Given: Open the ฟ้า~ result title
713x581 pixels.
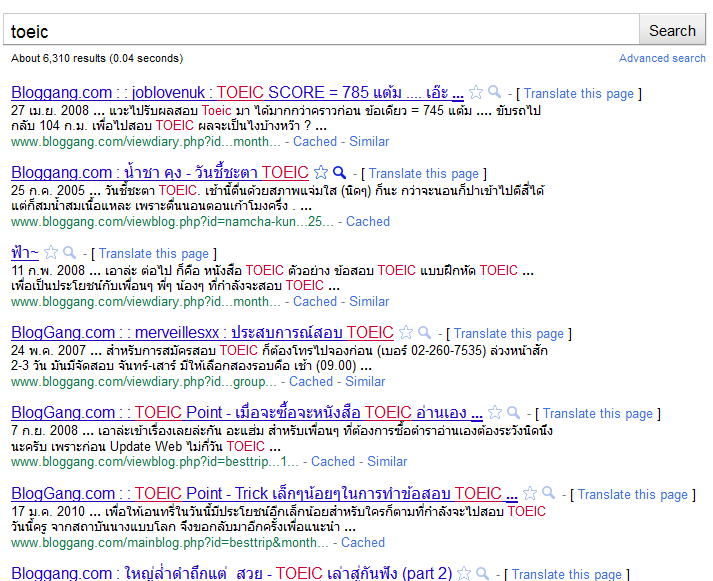Looking at the screenshot, I should 25,252.
